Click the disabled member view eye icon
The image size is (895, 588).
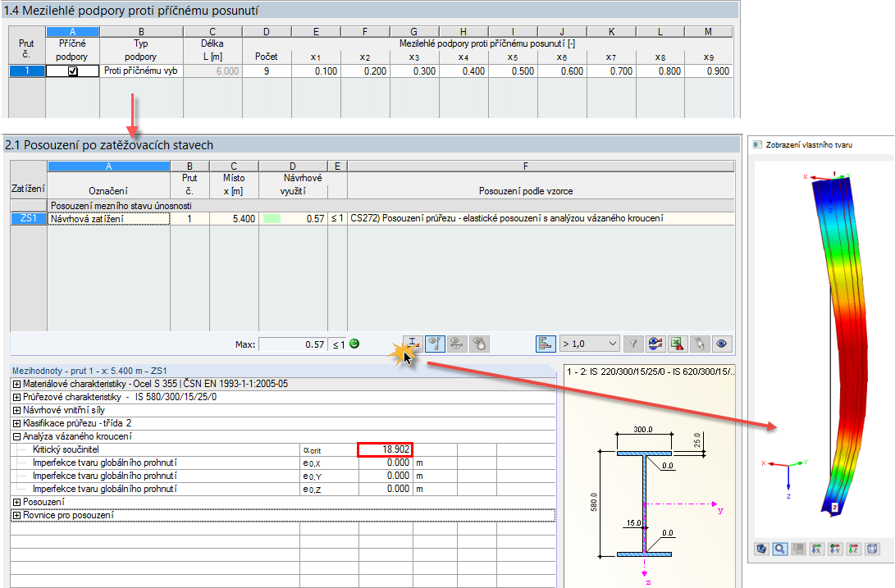(457, 344)
